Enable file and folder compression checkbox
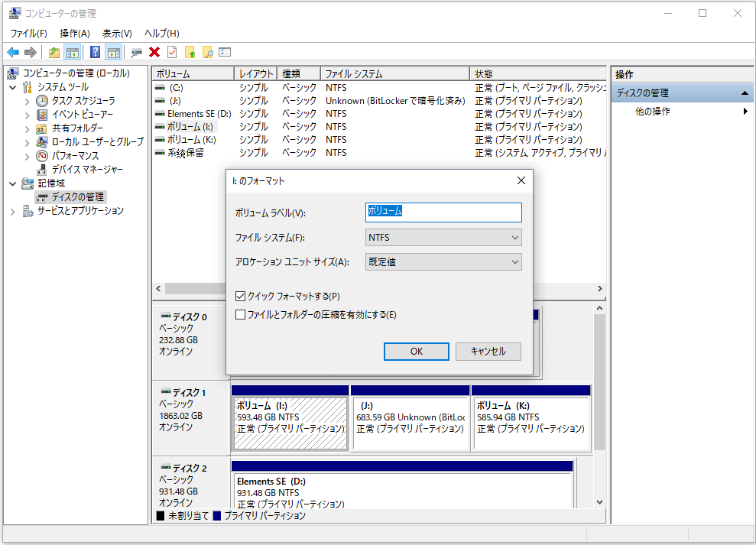The image size is (756, 545). 241,314
